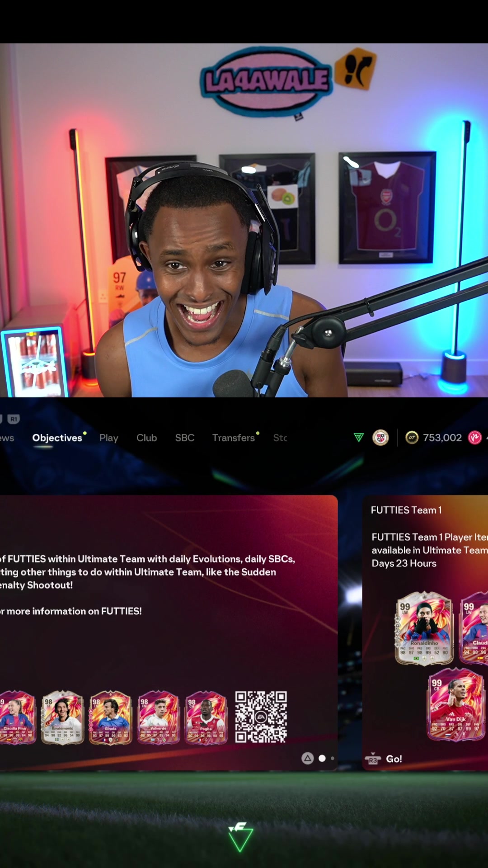The height and width of the screenshot is (868, 488).
Task: Click the FUTTIES Team 1 heading
Action: (x=406, y=510)
